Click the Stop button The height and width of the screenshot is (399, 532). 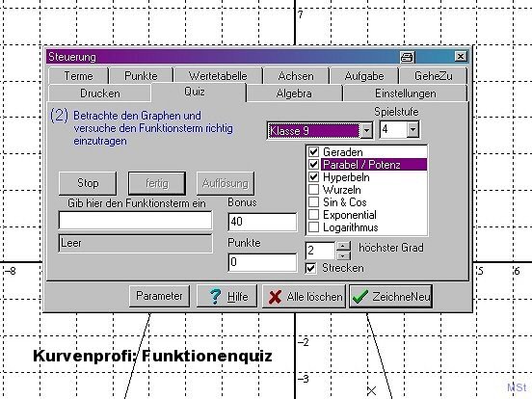88,183
